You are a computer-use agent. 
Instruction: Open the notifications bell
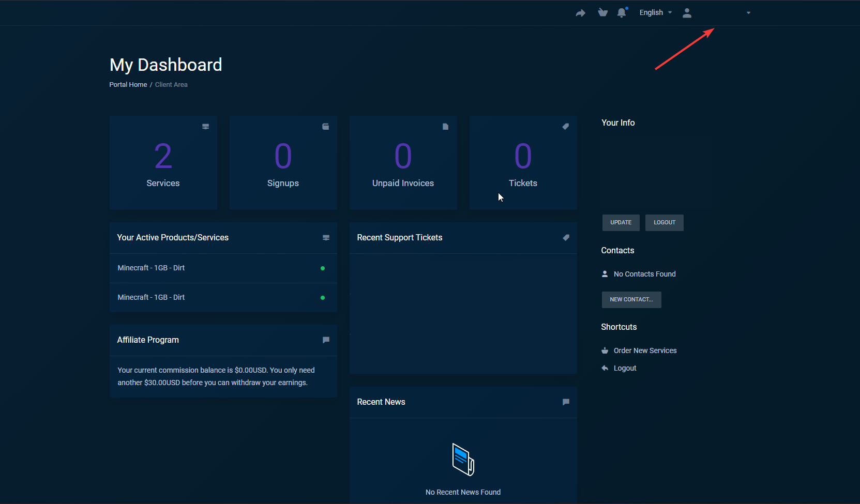point(622,13)
